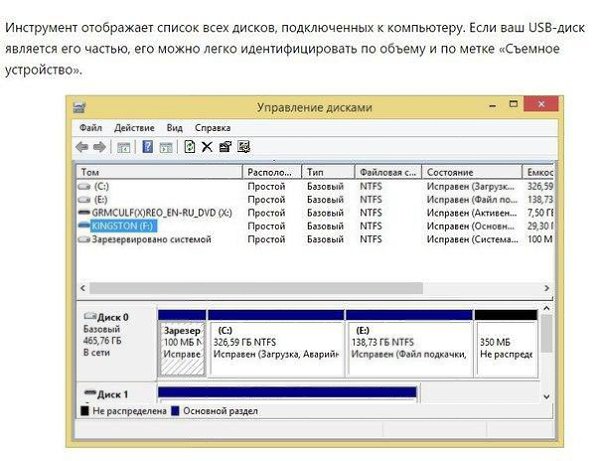Open the blue Help question mark icon
The width and height of the screenshot is (600, 461).
(147, 147)
